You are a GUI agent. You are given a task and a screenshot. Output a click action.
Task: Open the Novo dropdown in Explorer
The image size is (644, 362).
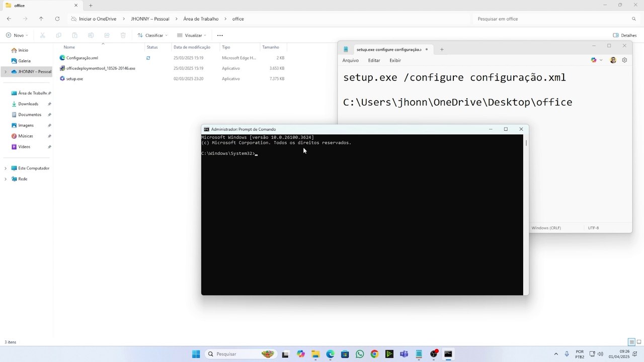click(17, 35)
